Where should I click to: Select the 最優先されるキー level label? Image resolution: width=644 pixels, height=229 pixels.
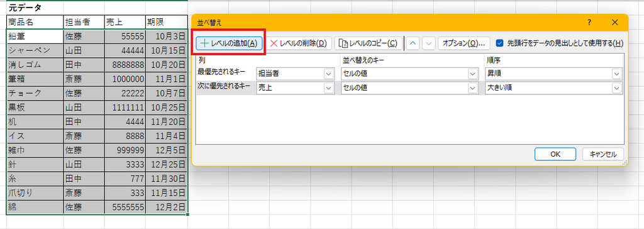tap(222, 72)
